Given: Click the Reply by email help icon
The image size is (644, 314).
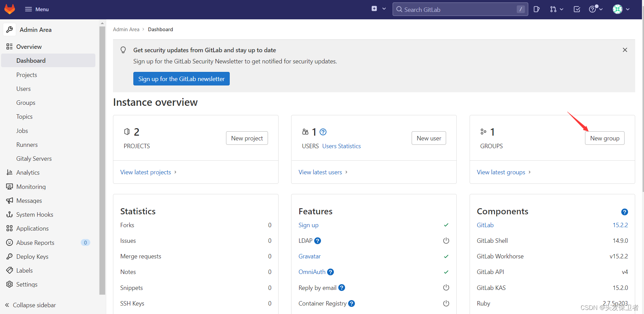Looking at the screenshot, I should (x=342, y=288).
